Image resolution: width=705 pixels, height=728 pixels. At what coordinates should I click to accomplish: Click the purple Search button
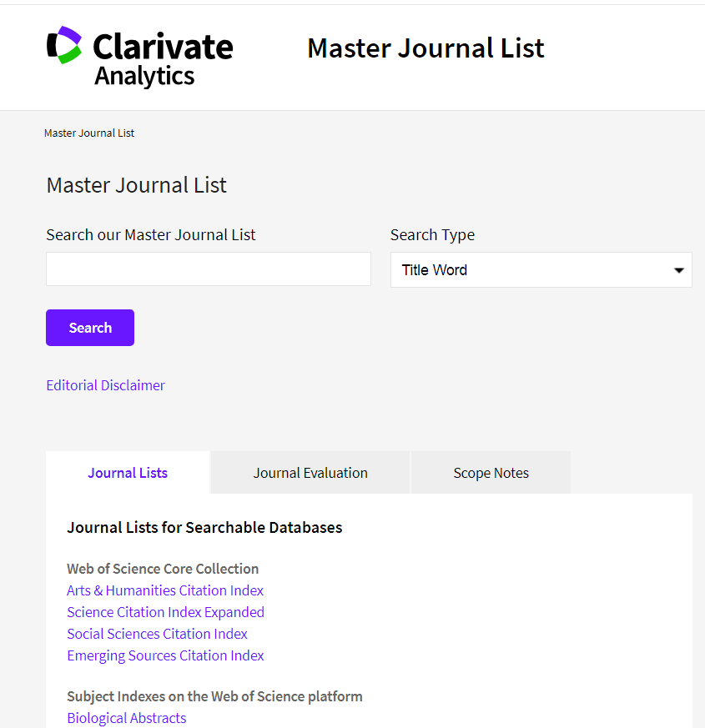(x=90, y=328)
